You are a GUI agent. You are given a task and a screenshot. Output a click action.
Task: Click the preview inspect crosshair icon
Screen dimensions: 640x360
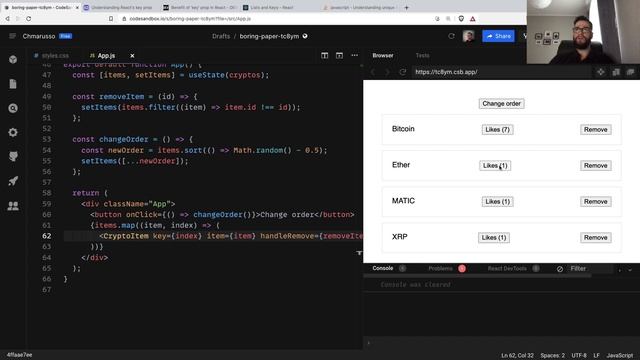coord(601,72)
